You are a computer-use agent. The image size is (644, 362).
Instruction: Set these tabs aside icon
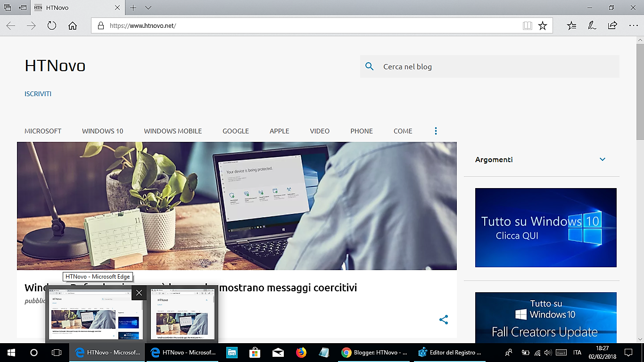coord(22,8)
